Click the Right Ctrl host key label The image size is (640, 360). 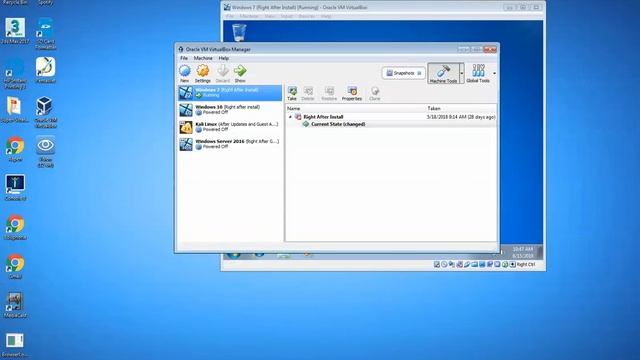pyautogui.click(x=526, y=264)
